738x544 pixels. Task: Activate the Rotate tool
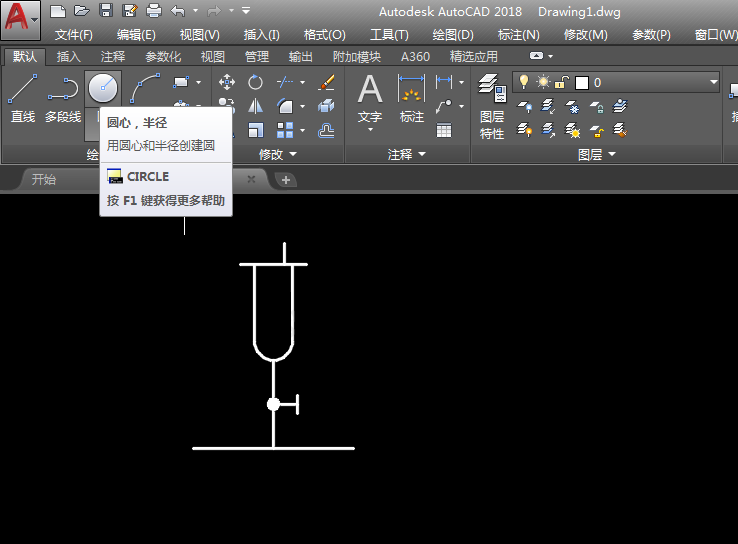[x=256, y=82]
